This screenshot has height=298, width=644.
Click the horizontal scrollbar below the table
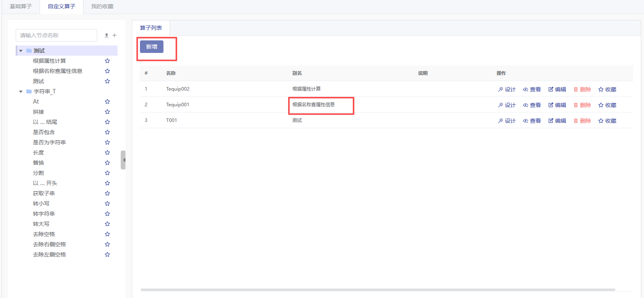(377, 290)
